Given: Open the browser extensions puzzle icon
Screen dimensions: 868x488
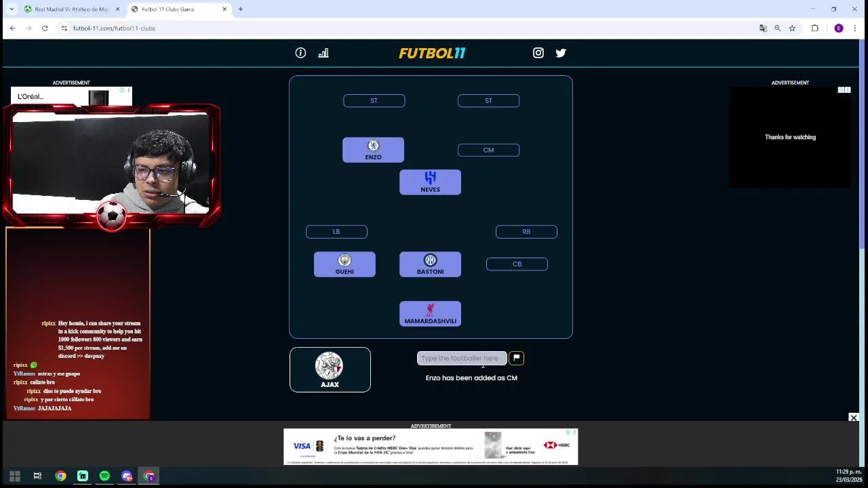Looking at the screenshot, I should tap(815, 28).
